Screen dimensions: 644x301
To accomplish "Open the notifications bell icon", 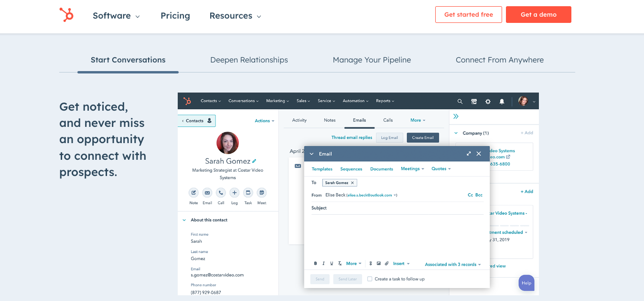I will point(502,102).
